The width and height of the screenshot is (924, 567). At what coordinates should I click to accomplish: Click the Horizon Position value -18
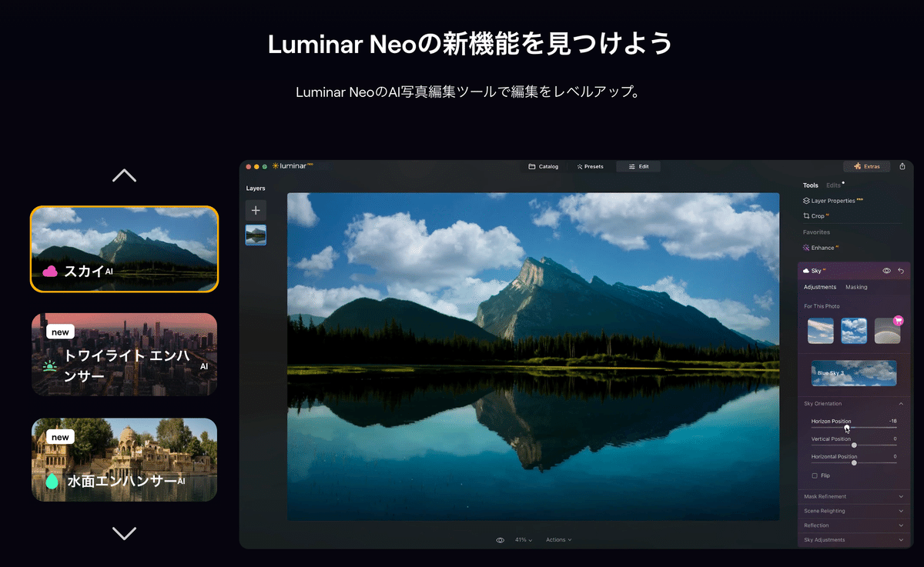pyautogui.click(x=892, y=421)
